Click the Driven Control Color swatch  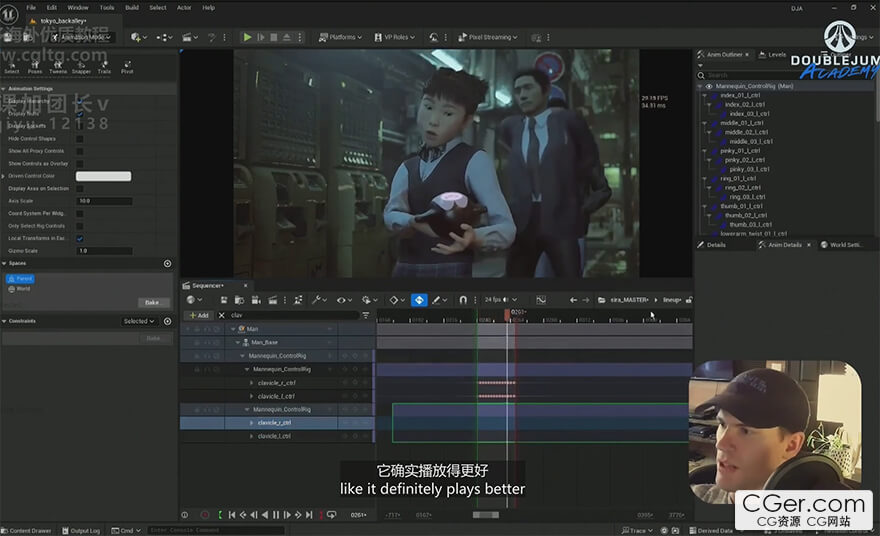tap(103, 176)
